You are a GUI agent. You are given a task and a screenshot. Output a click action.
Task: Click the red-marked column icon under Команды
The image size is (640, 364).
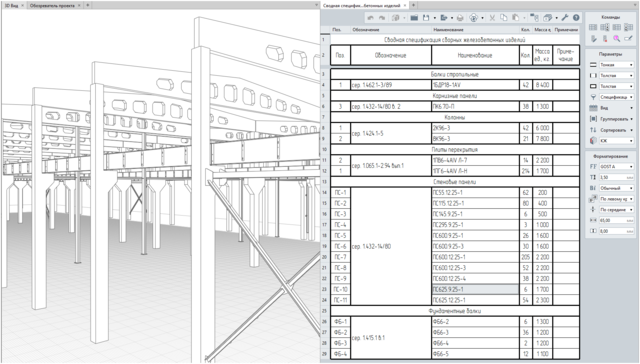tap(605, 38)
